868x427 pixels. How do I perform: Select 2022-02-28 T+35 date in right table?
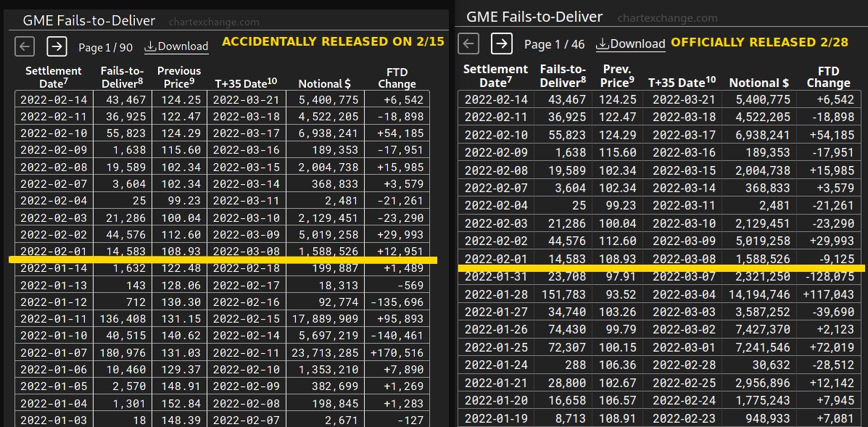pyautogui.click(x=684, y=365)
